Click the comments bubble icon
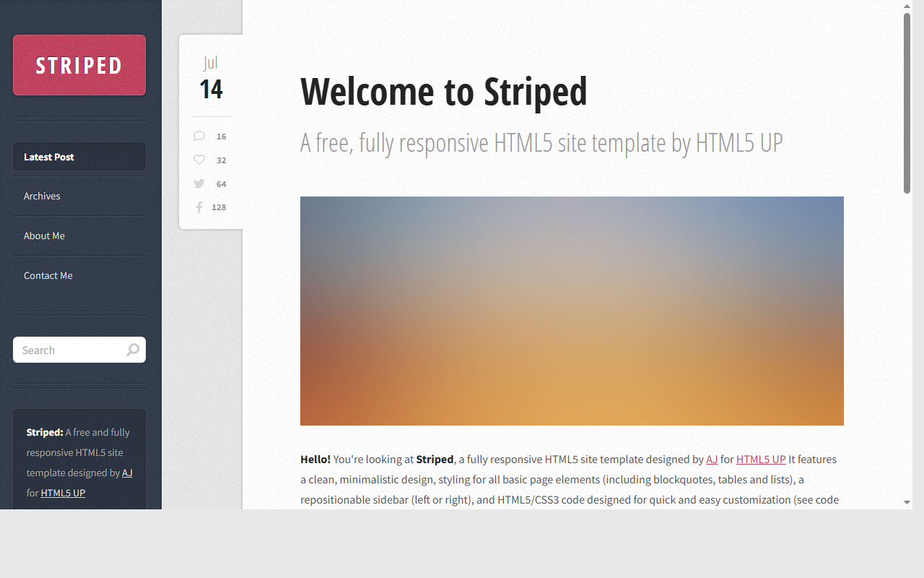The height and width of the screenshot is (578, 924). (199, 137)
